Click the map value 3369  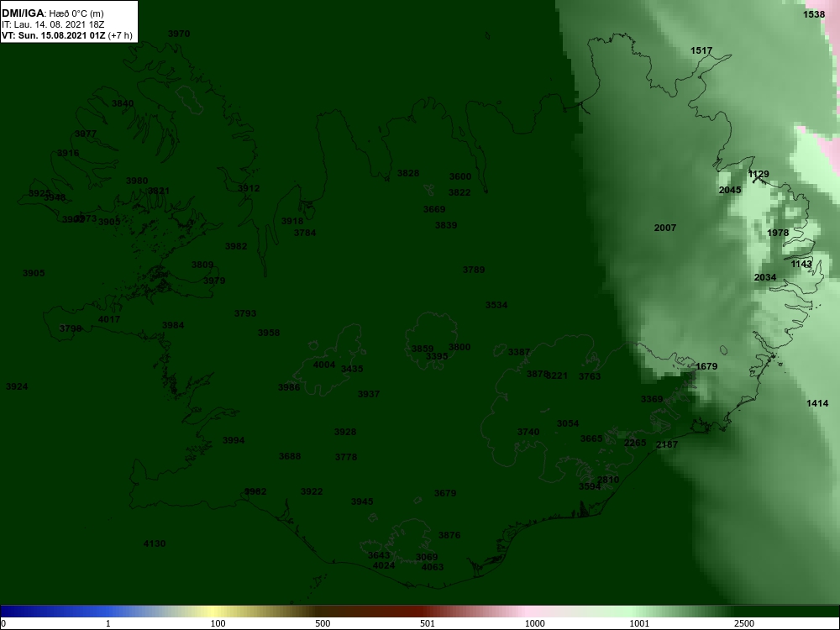(652, 399)
